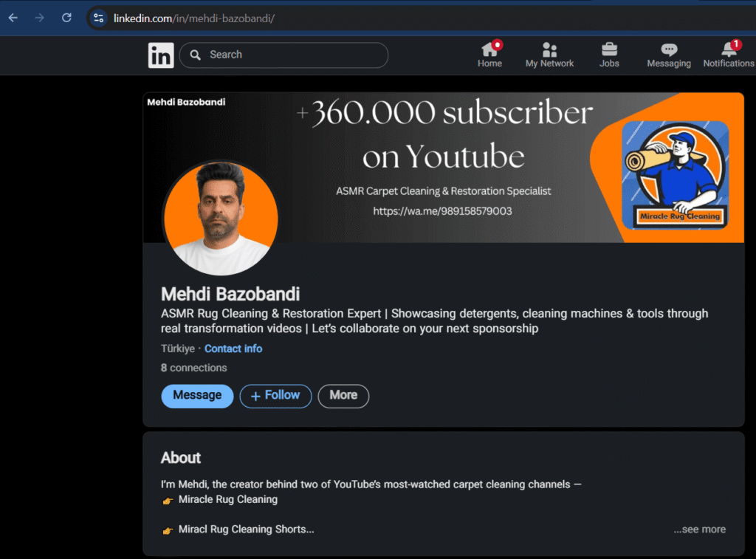Image resolution: width=756 pixels, height=559 pixels.
Task: Open the More options dropdown
Action: pyautogui.click(x=343, y=396)
